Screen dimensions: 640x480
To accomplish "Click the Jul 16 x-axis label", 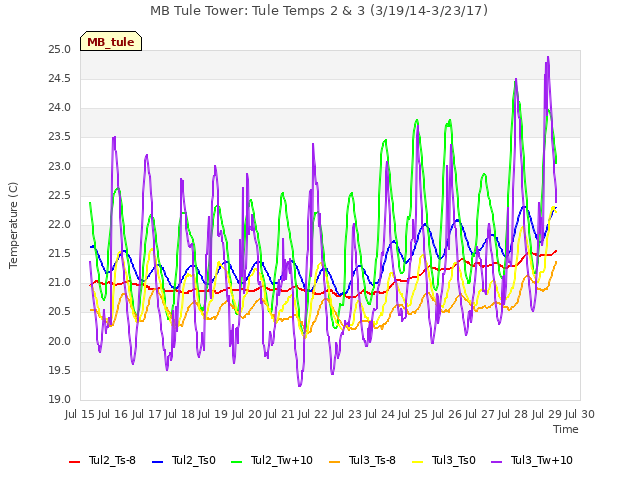I will tap(113, 414).
